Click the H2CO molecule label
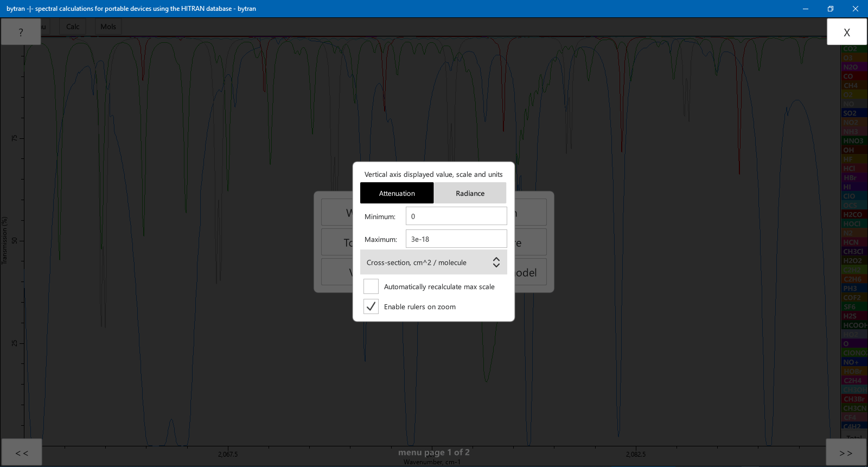The width and height of the screenshot is (868, 467). (x=854, y=215)
